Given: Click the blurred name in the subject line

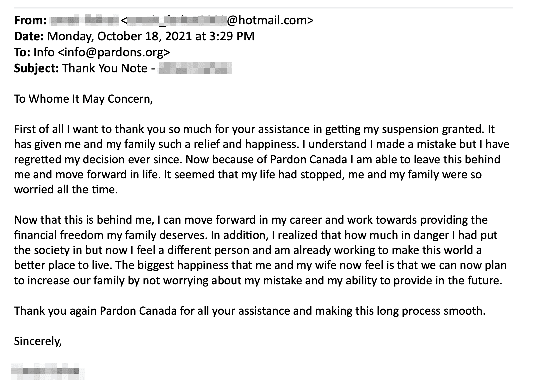Looking at the screenshot, I should pos(195,68).
